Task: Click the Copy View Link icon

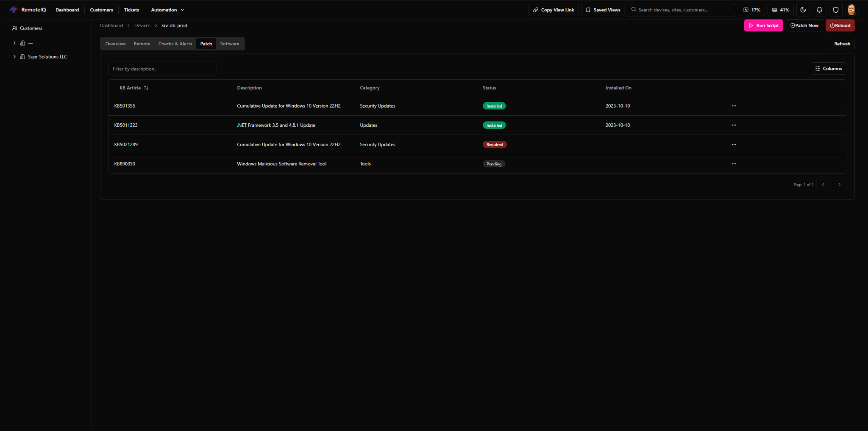Action: click(536, 9)
